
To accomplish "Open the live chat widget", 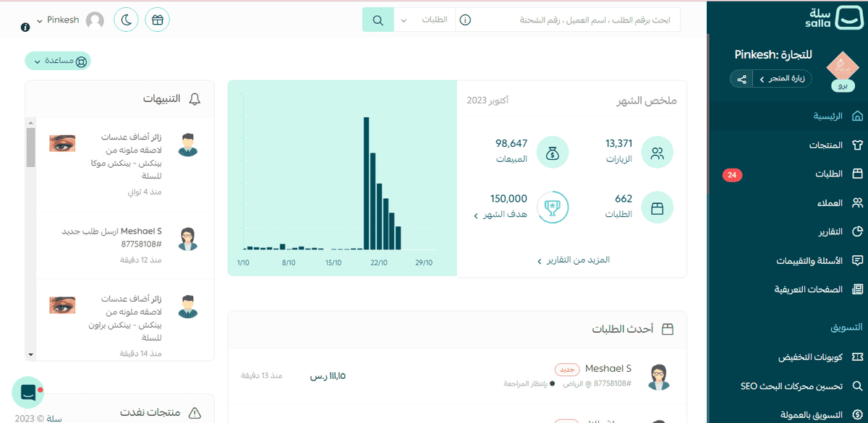I will click(x=28, y=393).
